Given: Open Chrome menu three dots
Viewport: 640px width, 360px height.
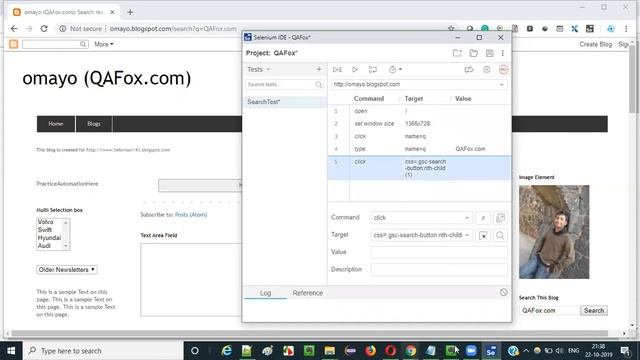Looking at the screenshot, I should coord(626,29).
